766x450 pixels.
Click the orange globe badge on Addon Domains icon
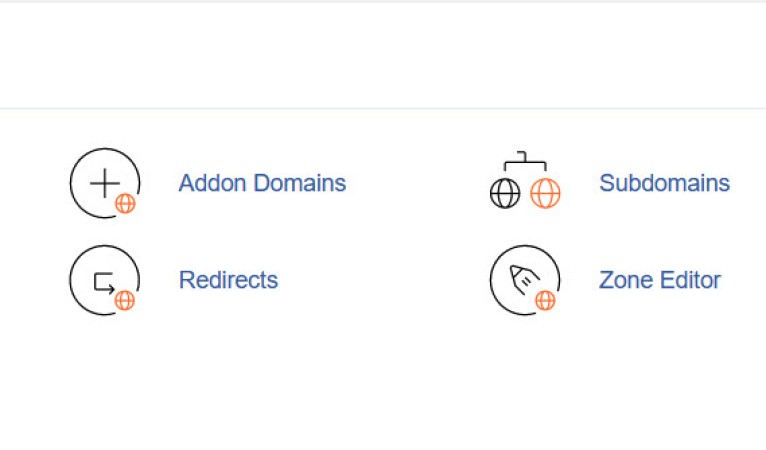125,203
